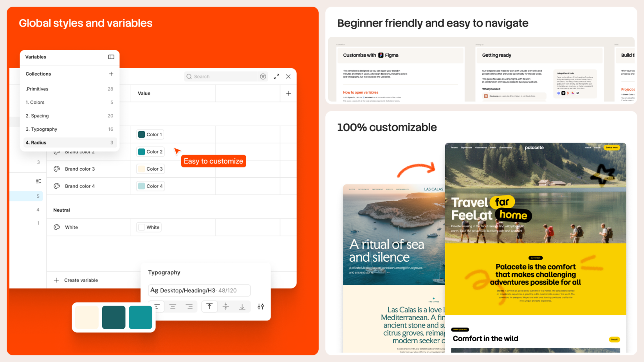The width and height of the screenshot is (644, 362).
Task: Click the See all yellow button
Action: 614,339
